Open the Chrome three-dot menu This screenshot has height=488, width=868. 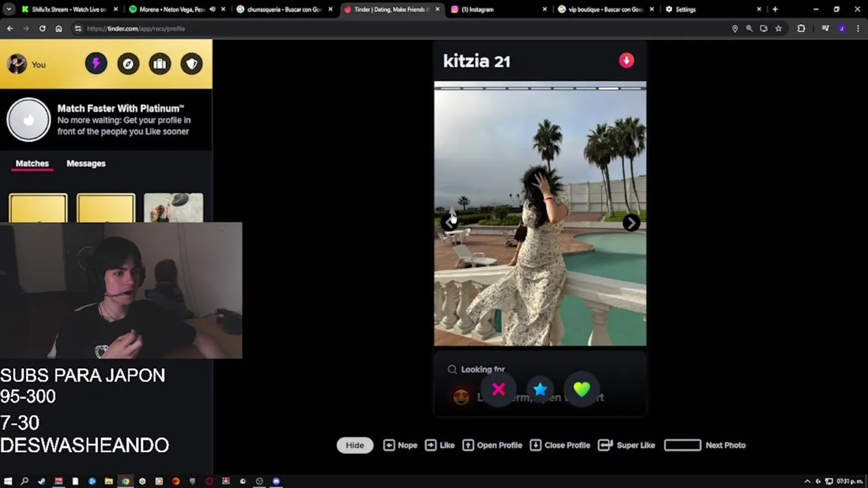pos(857,28)
